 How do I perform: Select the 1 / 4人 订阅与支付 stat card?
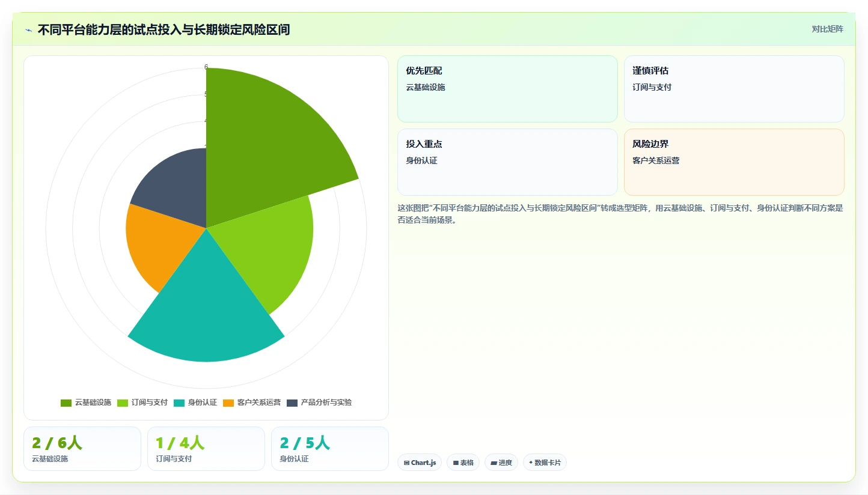point(206,449)
